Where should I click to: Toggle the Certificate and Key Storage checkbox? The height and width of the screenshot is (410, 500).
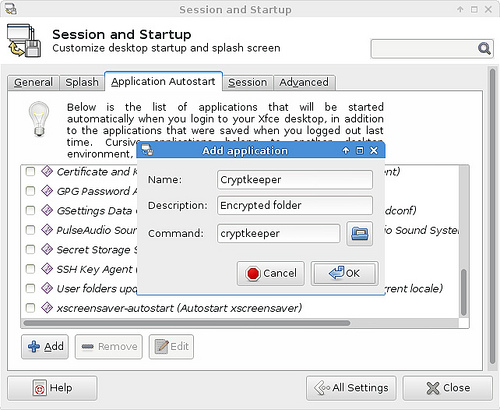pos(30,172)
